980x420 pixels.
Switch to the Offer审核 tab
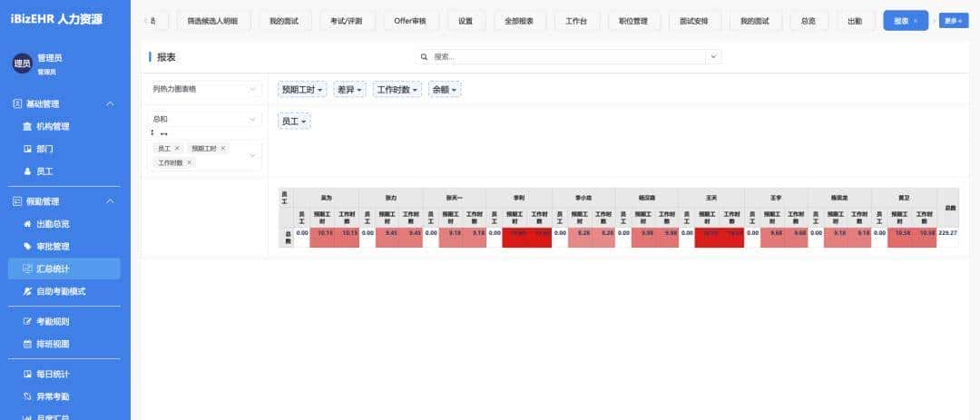click(x=411, y=21)
